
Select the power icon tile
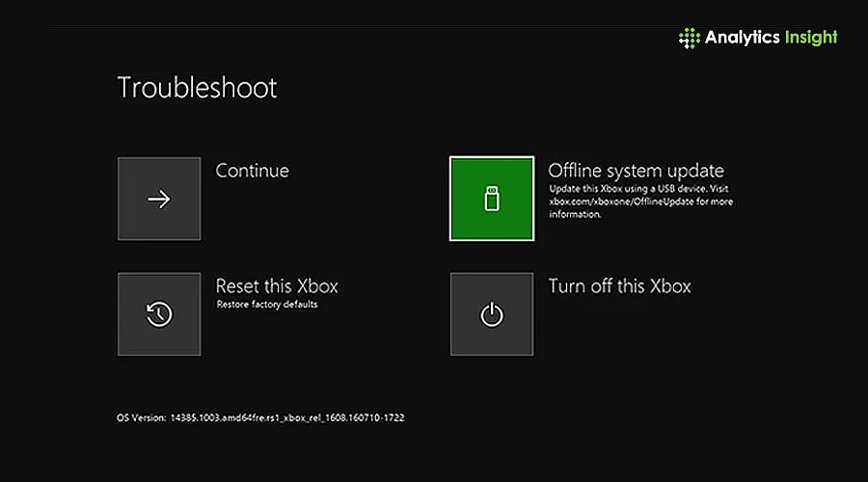click(x=492, y=313)
